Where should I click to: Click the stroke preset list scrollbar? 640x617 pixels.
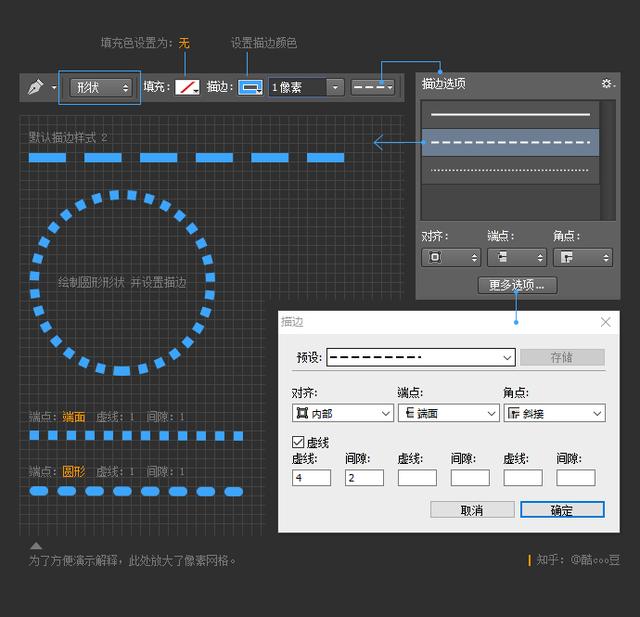click(608, 160)
